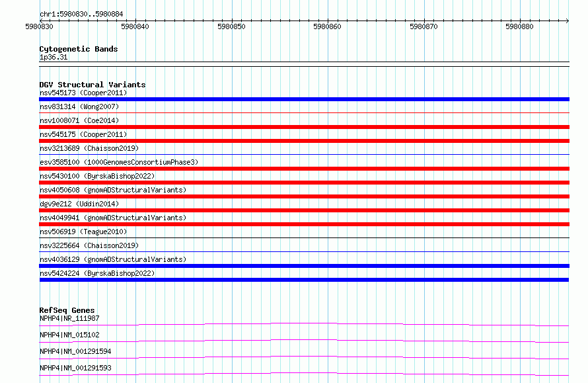Open the Cytogenetic Bands track heading
Viewport: 588px width, 383px height.
point(79,49)
